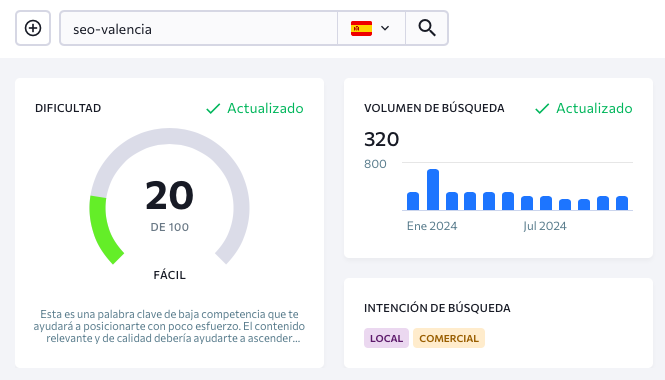This screenshot has width=665, height=380.
Task: Click Actualizado status in Volumen de búsqueda card
Action: click(594, 109)
